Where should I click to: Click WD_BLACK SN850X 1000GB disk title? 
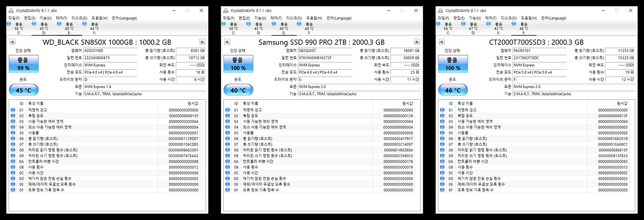point(107,42)
